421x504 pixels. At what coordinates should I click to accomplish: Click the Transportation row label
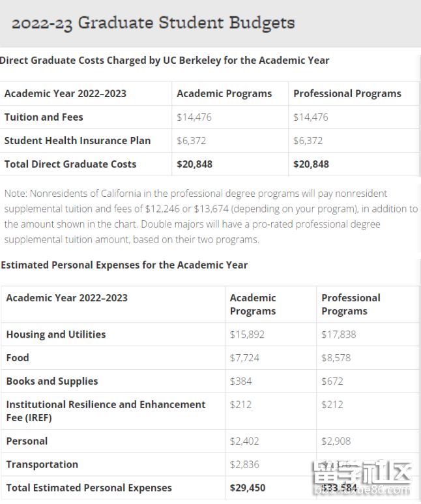click(x=42, y=465)
